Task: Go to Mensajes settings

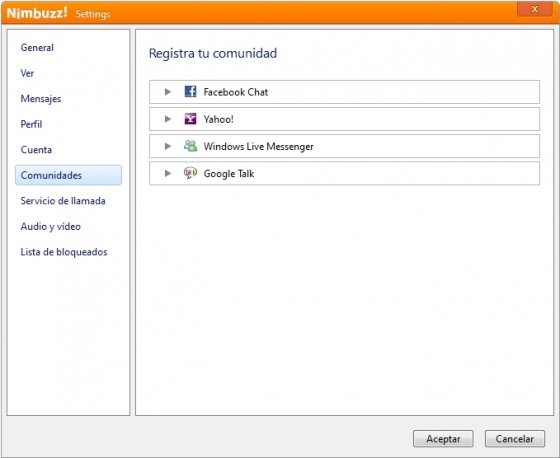Action: (41, 99)
